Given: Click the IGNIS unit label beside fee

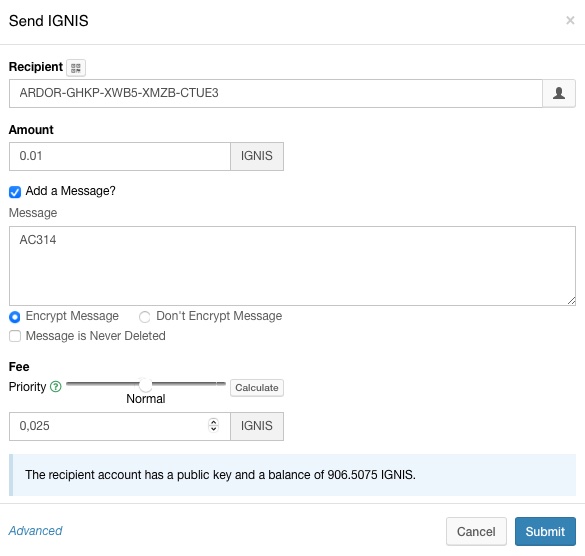Looking at the screenshot, I should [x=257, y=426].
